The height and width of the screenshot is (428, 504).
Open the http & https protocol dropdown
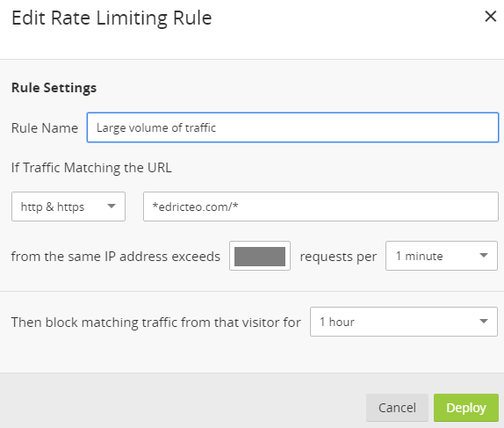pyautogui.click(x=68, y=207)
